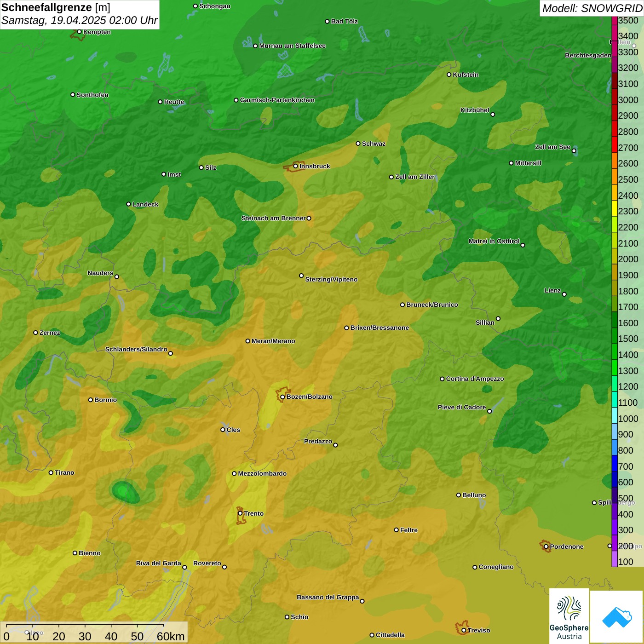Click the 700 m blue legend swatch
This screenshot has width=644, height=644.
pos(615,463)
